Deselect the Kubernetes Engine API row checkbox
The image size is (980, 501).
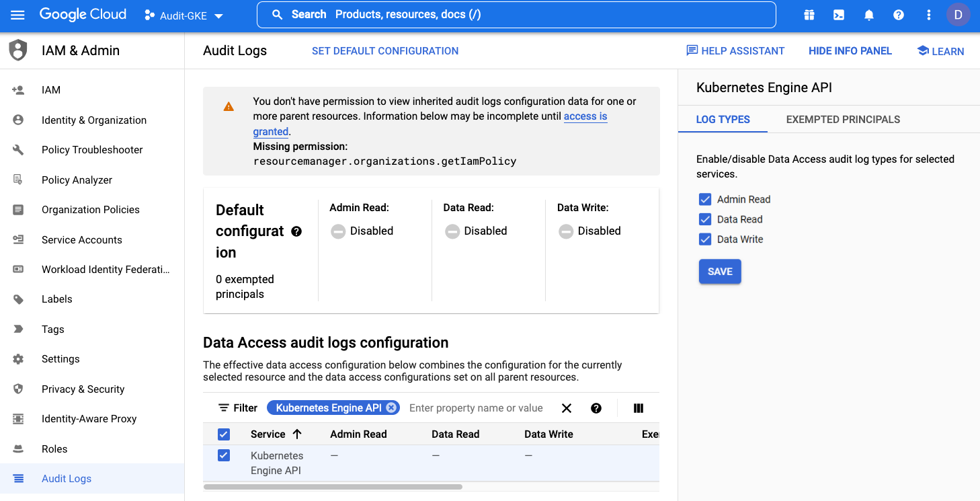pyautogui.click(x=224, y=456)
